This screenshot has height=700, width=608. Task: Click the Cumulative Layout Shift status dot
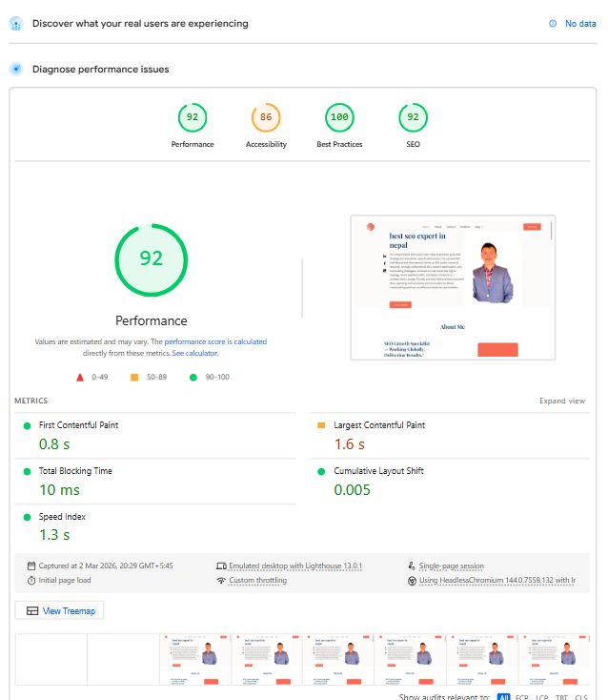tap(321, 471)
